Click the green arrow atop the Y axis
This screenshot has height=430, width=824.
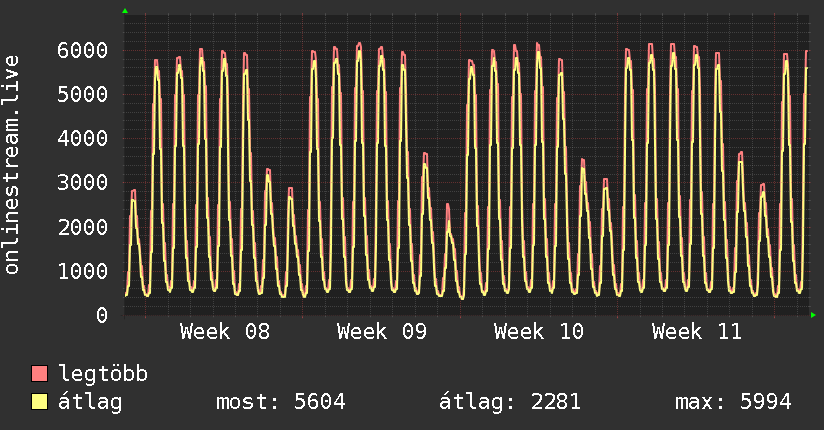125,11
